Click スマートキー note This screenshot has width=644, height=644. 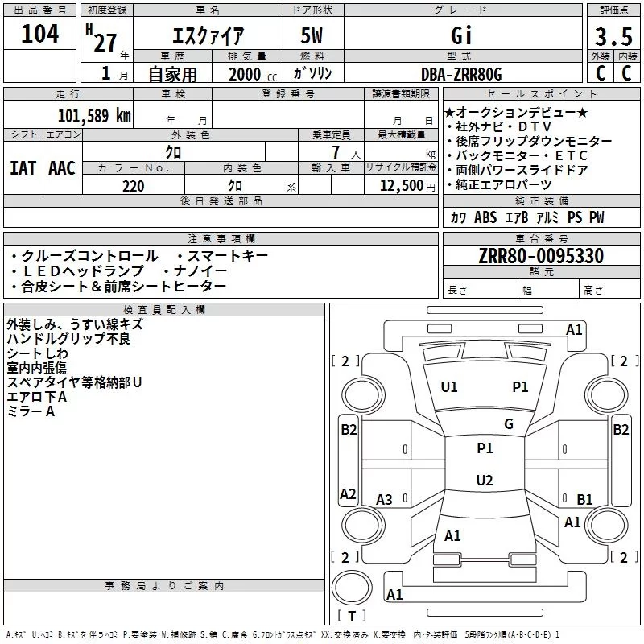[222, 256]
